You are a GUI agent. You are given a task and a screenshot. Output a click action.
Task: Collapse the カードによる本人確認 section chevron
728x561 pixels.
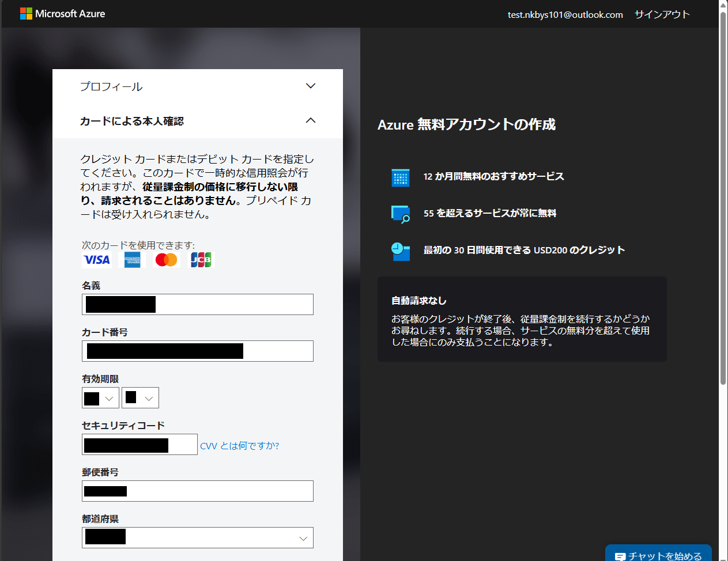coord(311,120)
